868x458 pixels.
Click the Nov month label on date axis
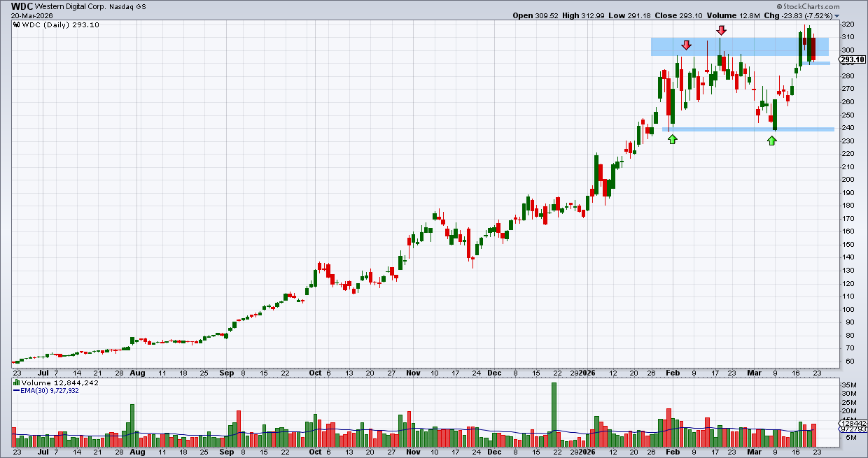pos(414,373)
